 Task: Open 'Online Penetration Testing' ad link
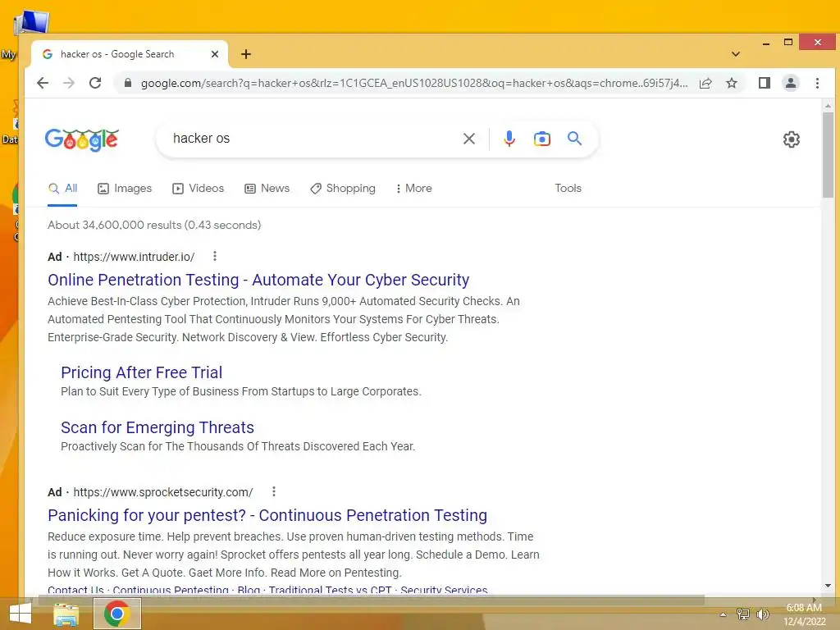258,280
